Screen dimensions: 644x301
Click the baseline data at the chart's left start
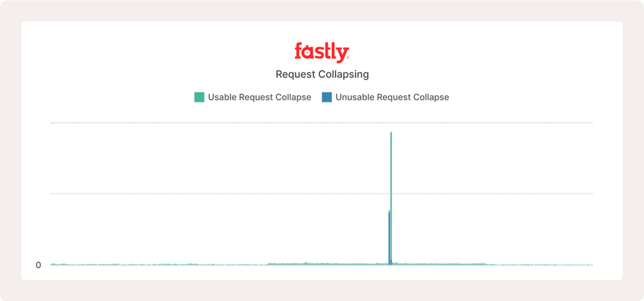(x=55, y=264)
